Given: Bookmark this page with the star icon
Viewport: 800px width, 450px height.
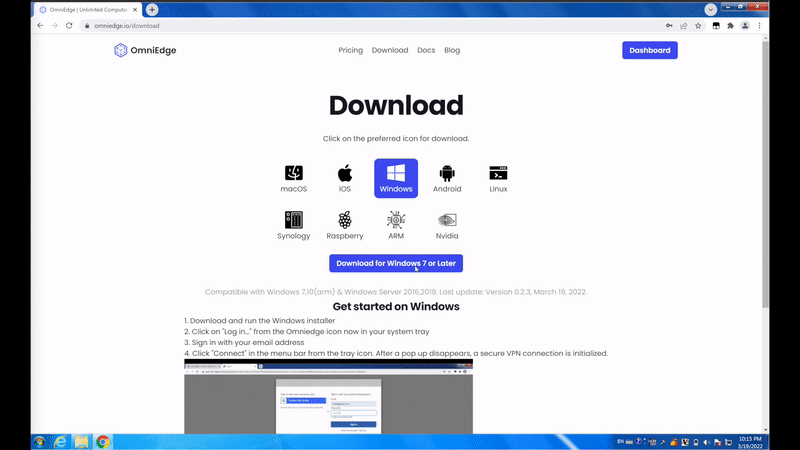Looking at the screenshot, I should tap(698, 26).
